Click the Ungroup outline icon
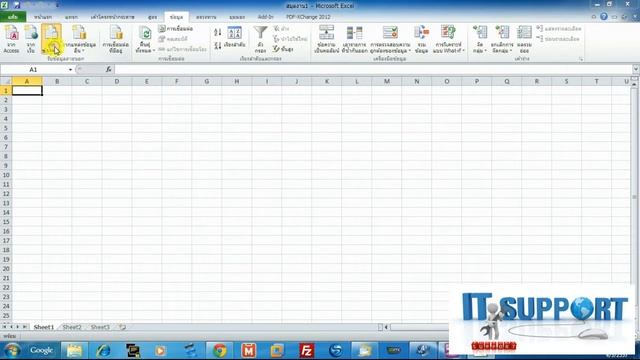This screenshot has height=360, width=640. click(x=502, y=33)
